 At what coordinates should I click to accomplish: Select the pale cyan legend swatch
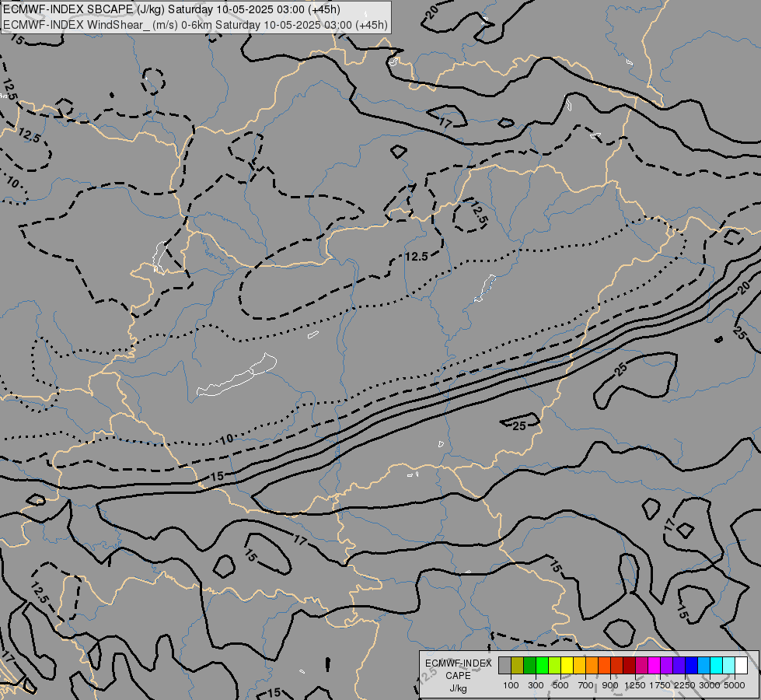pyautogui.click(x=729, y=665)
